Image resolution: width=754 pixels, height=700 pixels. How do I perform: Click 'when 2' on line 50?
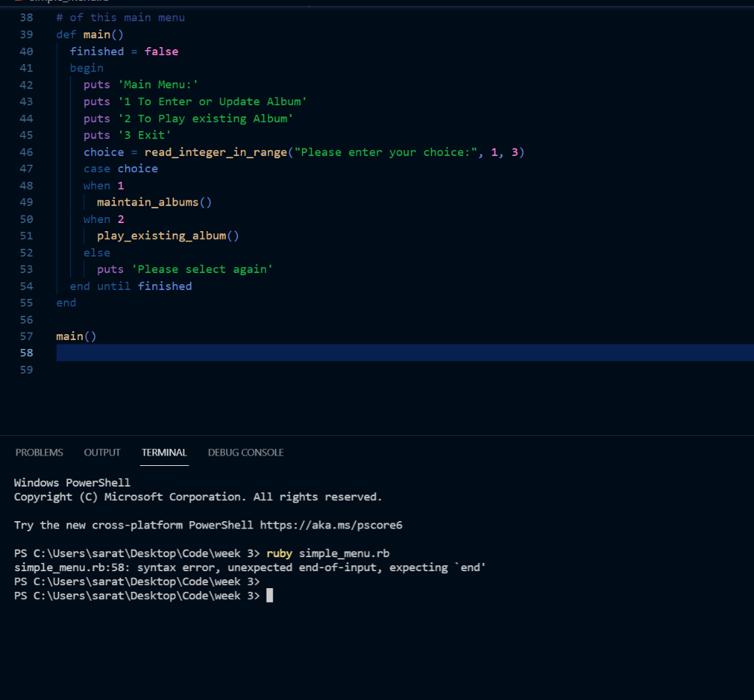(104, 219)
